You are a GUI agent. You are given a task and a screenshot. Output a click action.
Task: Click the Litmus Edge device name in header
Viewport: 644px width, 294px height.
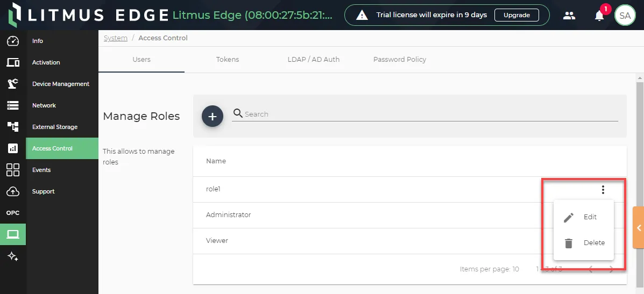point(252,15)
